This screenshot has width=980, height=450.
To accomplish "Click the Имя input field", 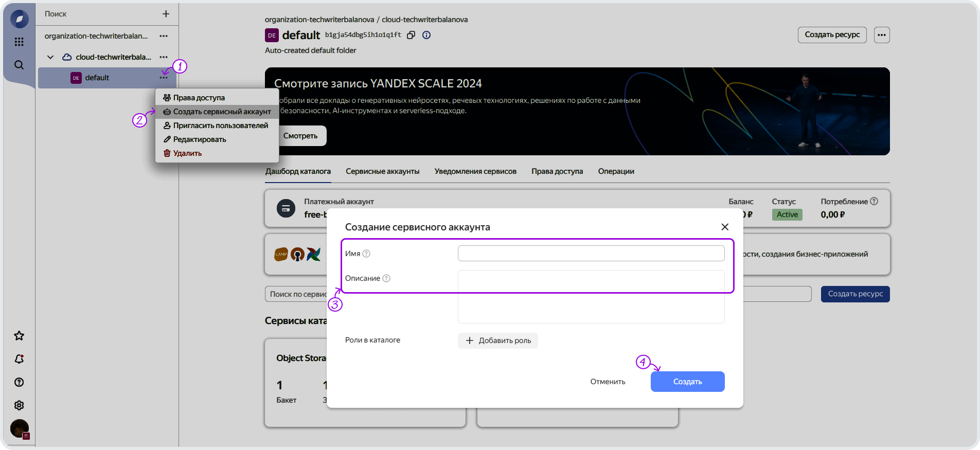I will pyautogui.click(x=591, y=253).
